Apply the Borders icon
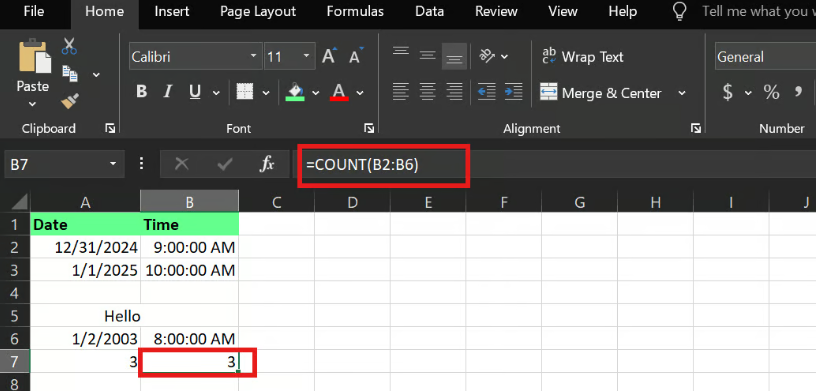Image resolution: width=816 pixels, height=391 pixels. (245, 92)
